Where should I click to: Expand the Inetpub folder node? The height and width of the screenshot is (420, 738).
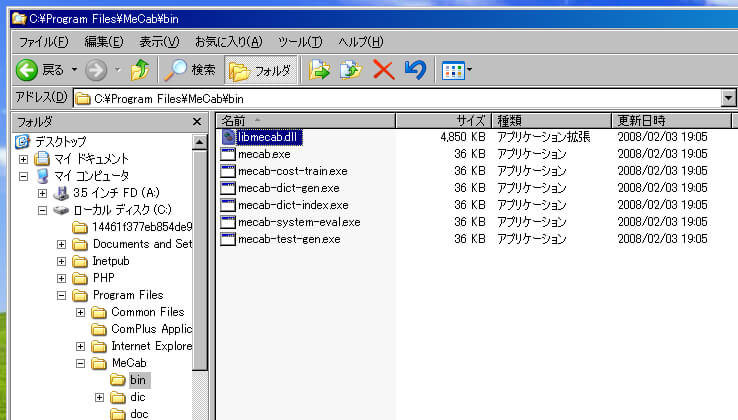pos(62,261)
